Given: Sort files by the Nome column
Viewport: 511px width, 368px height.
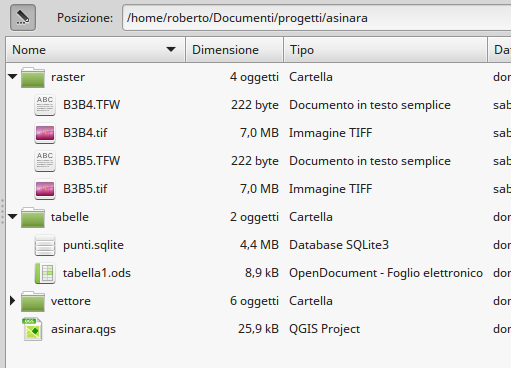Looking at the screenshot, I should (x=95, y=50).
